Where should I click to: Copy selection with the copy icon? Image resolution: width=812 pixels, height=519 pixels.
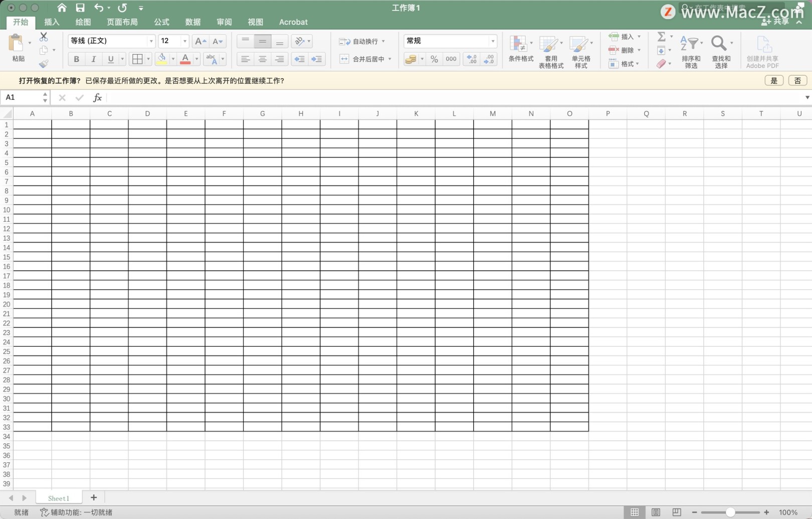click(x=44, y=50)
